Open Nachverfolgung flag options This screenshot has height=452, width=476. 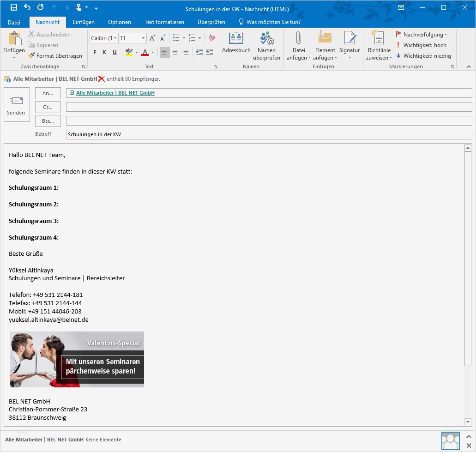pyautogui.click(x=422, y=34)
